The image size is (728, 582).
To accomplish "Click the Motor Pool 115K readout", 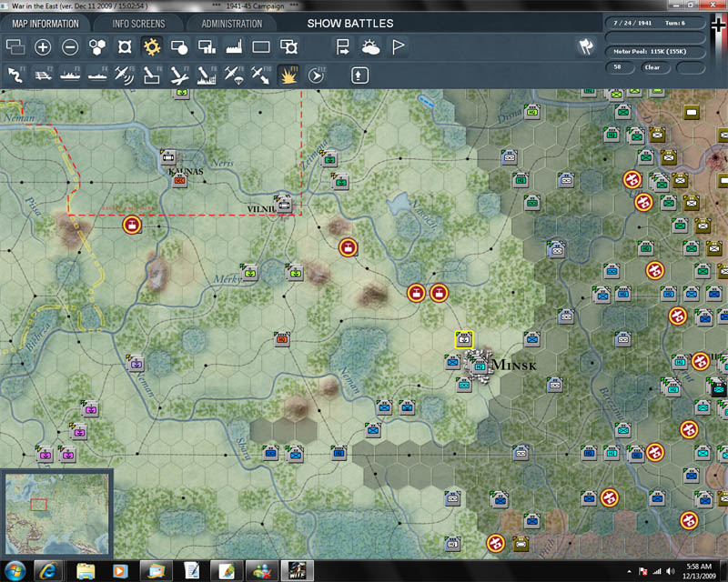I will [655, 52].
